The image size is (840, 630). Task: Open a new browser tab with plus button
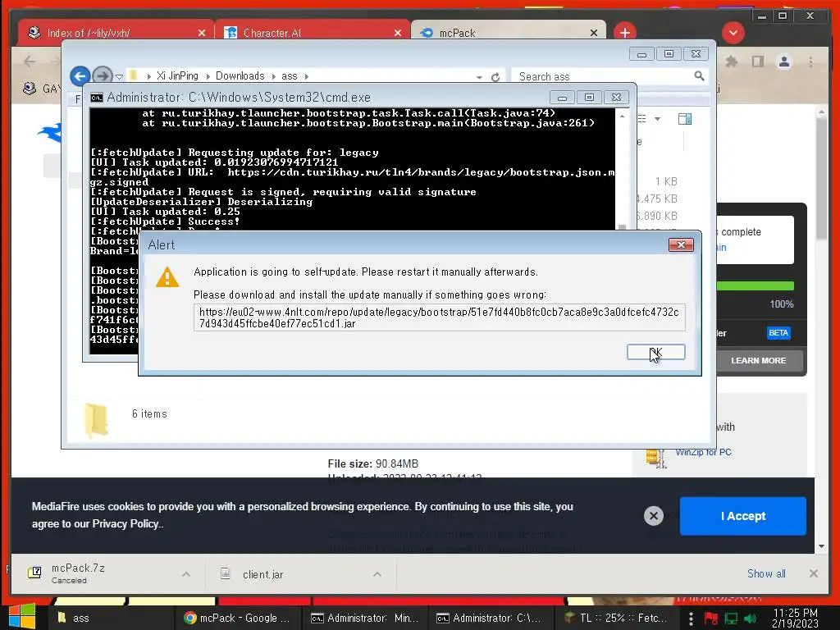(624, 33)
